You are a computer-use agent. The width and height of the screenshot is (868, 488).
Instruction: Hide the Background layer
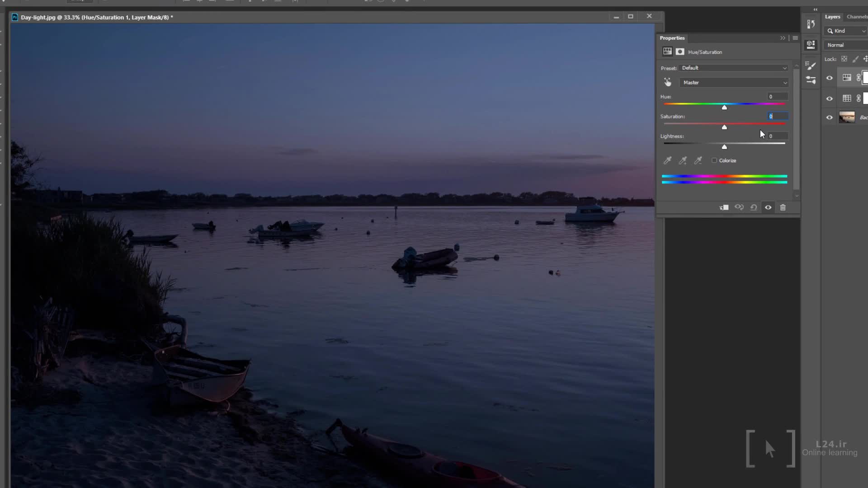point(830,117)
